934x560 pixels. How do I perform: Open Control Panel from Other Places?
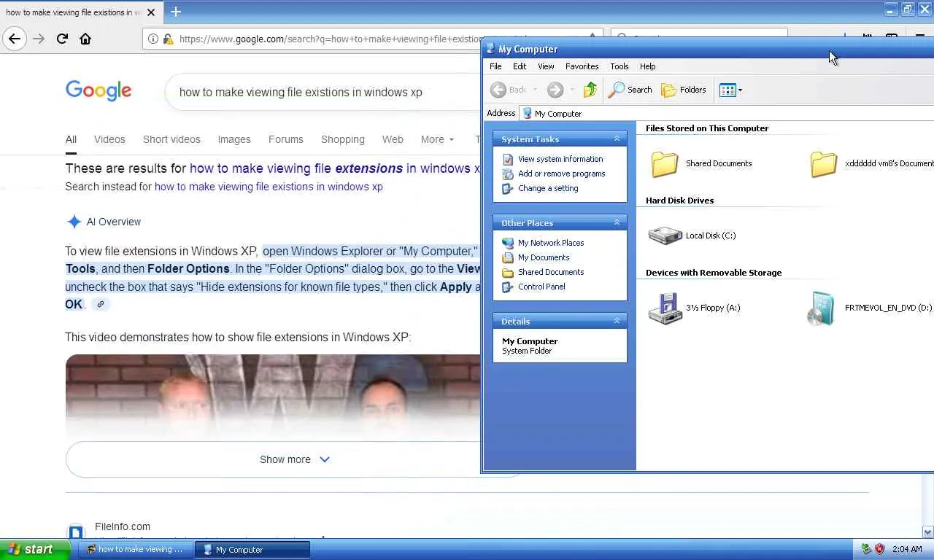(541, 287)
